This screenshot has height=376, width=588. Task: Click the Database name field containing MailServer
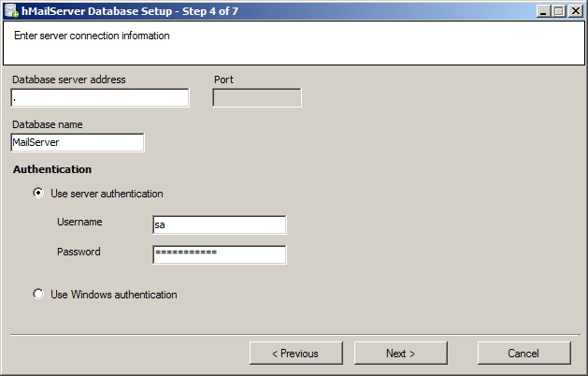pyautogui.click(x=78, y=142)
